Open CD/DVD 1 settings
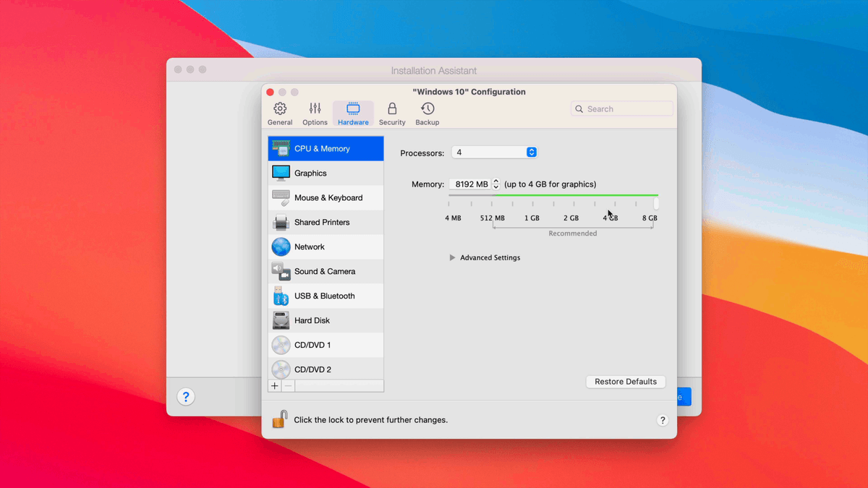The width and height of the screenshot is (868, 488). (311, 345)
